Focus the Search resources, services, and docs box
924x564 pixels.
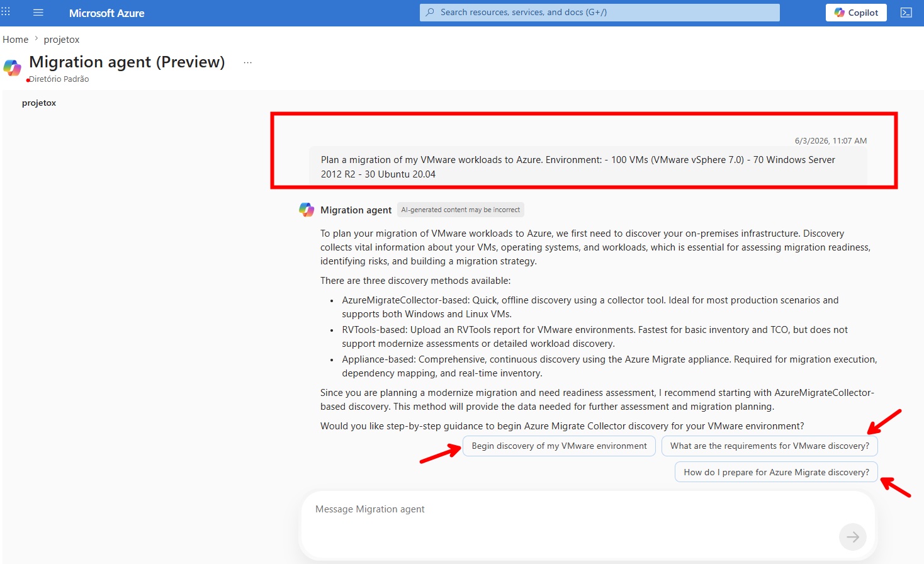(599, 13)
